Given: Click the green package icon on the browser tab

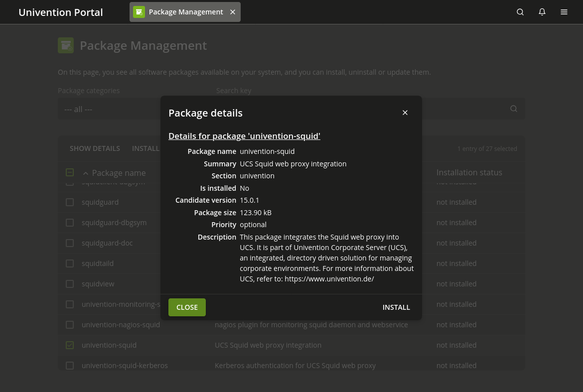Looking at the screenshot, I should tap(139, 11).
